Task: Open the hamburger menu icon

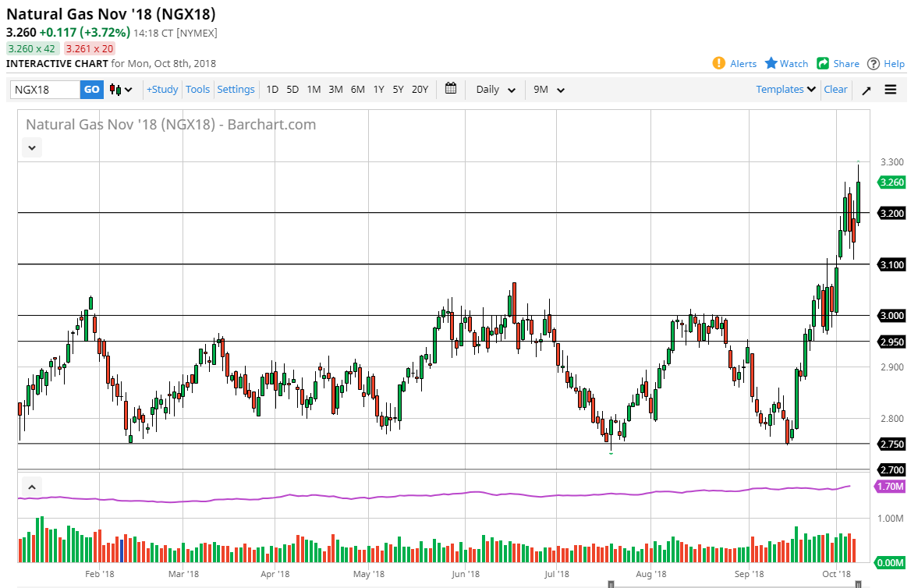Action: (x=891, y=90)
